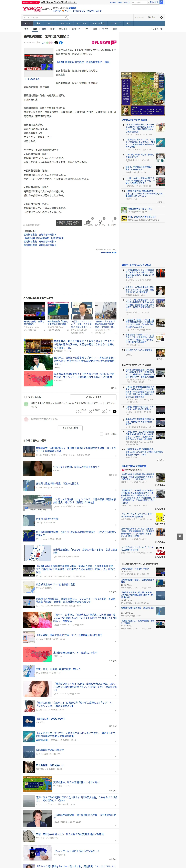This screenshot has width=186, height=868.
Task: Click the 共感した smiley on first comment
Action: (x=78, y=411)
